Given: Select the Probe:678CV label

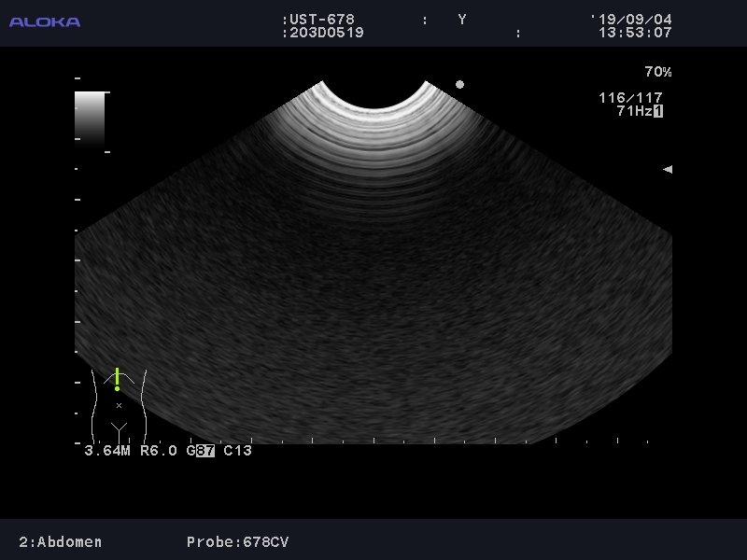Looking at the screenshot, I should pos(236,542).
